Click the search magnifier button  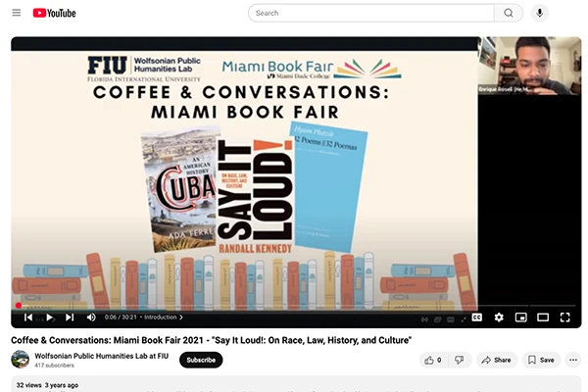pos(509,13)
